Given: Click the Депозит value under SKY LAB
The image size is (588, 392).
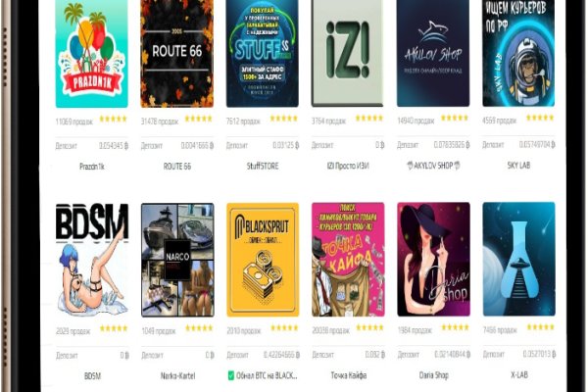Looking at the screenshot, I should (x=537, y=144).
